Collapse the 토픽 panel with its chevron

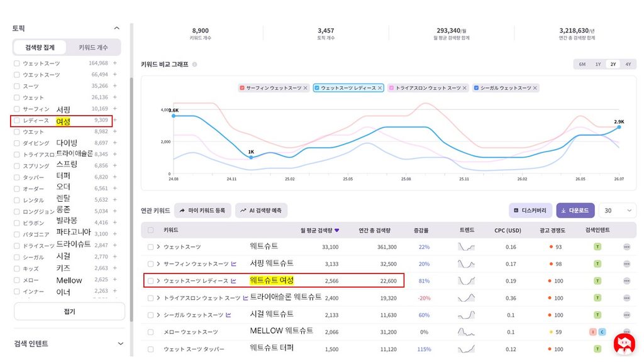tap(116, 28)
